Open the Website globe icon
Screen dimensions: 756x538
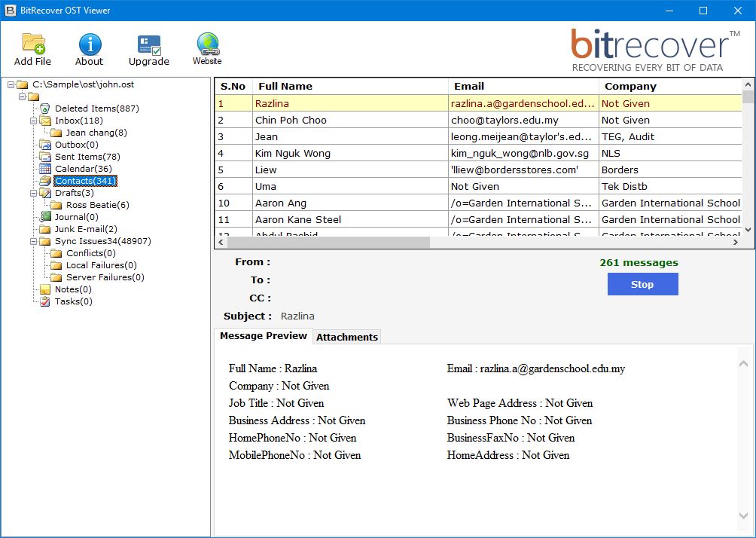(208, 44)
